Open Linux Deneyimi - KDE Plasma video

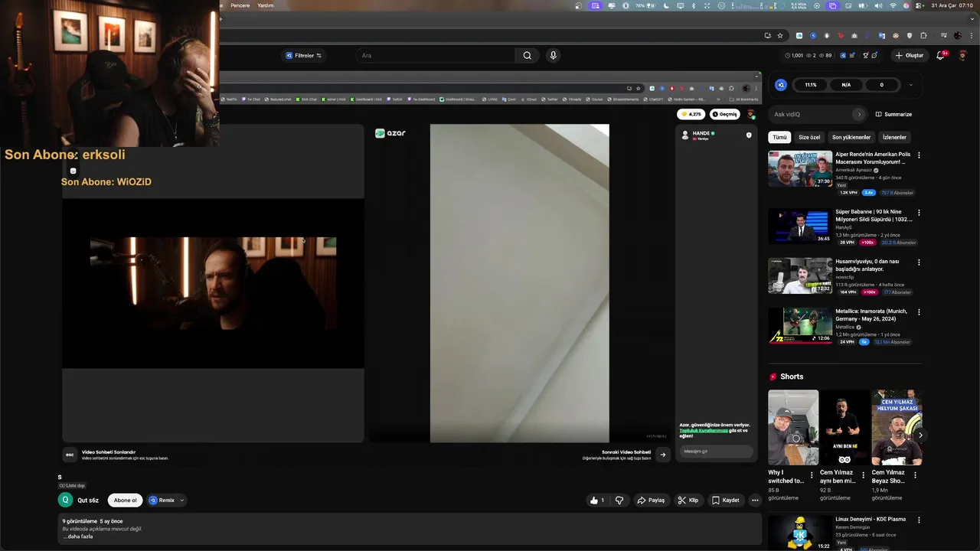click(800, 533)
